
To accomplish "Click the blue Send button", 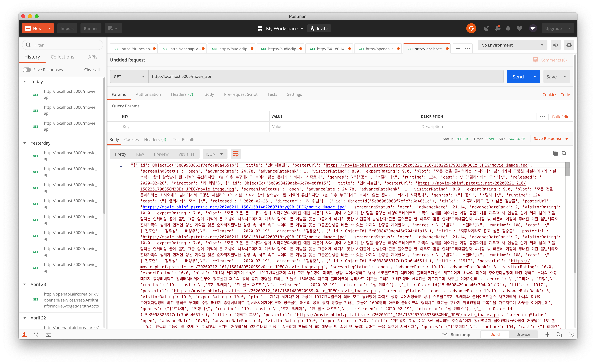I will click(x=518, y=77).
